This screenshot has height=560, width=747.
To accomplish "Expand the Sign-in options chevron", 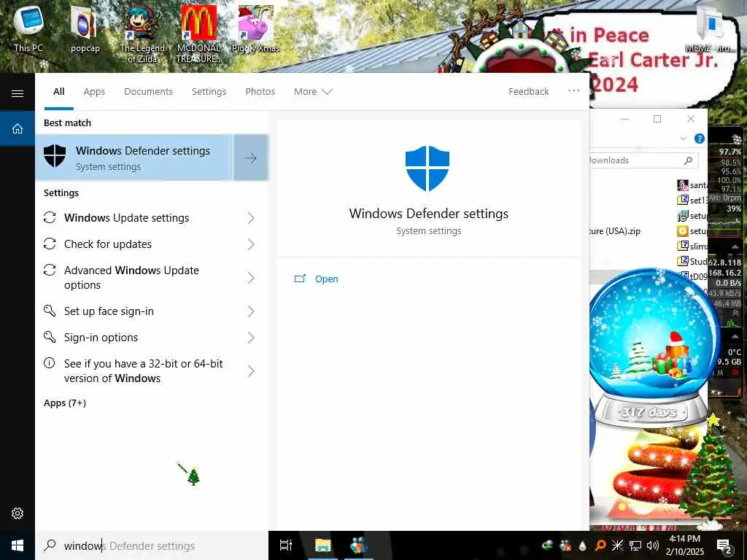I will (x=251, y=338).
